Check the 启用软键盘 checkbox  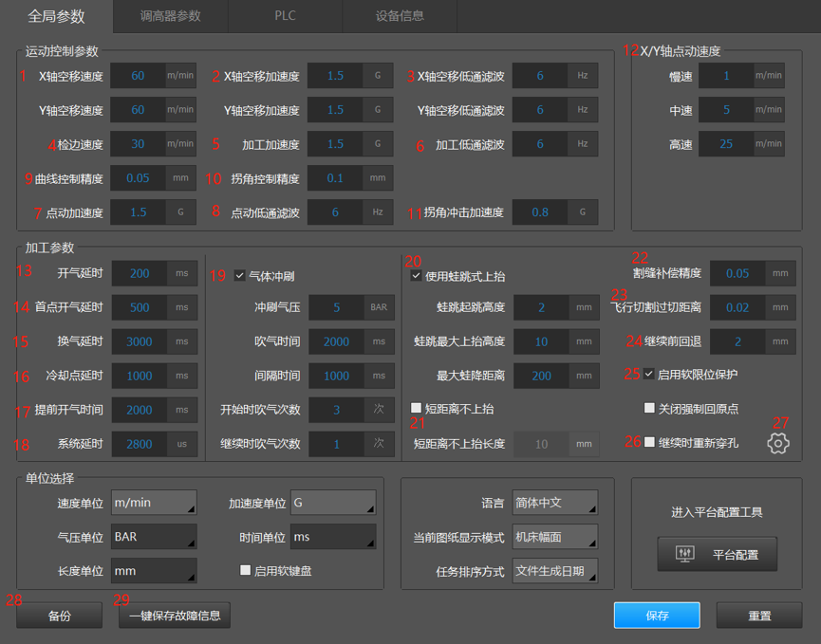pyautogui.click(x=246, y=570)
